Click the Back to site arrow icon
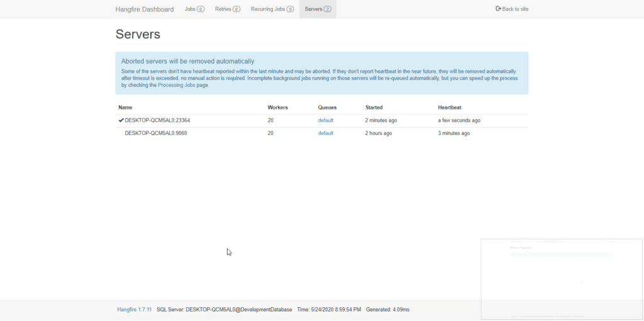 coord(499,9)
